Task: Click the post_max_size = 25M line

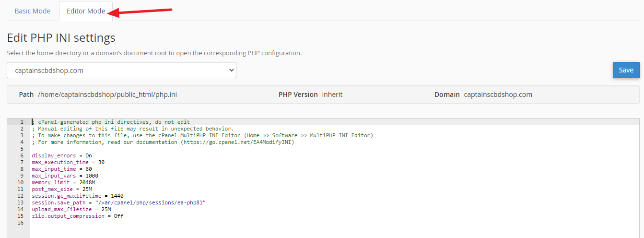Action: coord(62,189)
